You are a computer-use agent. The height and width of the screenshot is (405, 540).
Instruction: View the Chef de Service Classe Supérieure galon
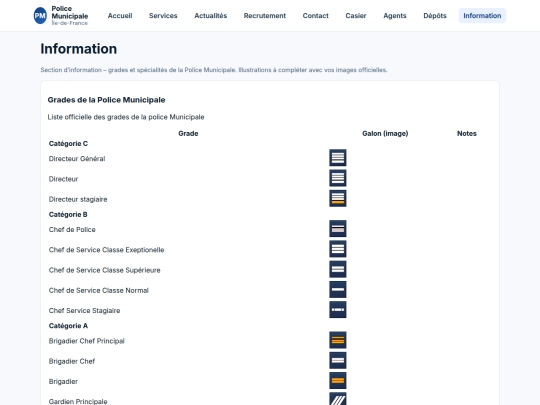click(338, 269)
